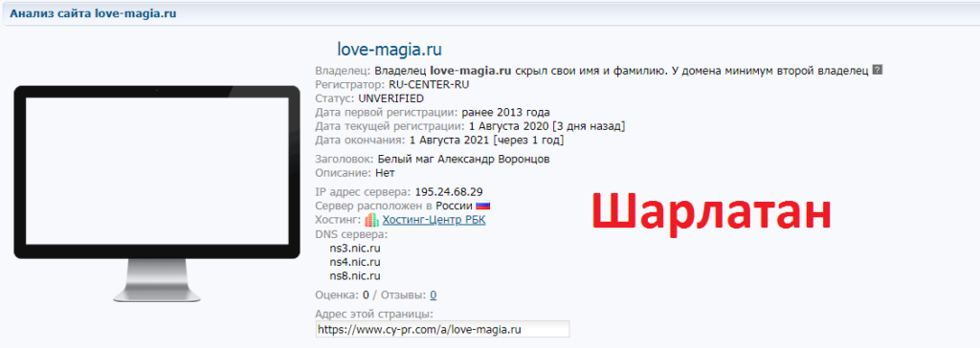Click the monitor site preview thumbnail
Image resolution: width=980 pixels, height=348 pixels.
pyautogui.click(x=157, y=194)
